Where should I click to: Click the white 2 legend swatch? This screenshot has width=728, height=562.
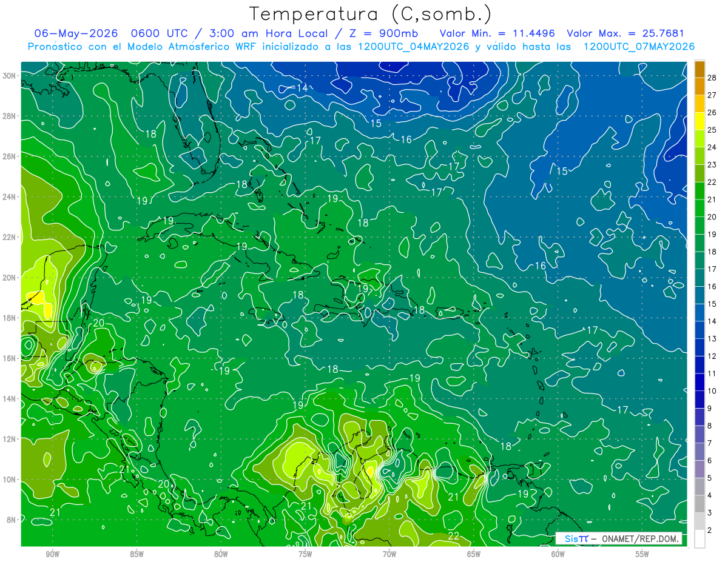point(699,539)
